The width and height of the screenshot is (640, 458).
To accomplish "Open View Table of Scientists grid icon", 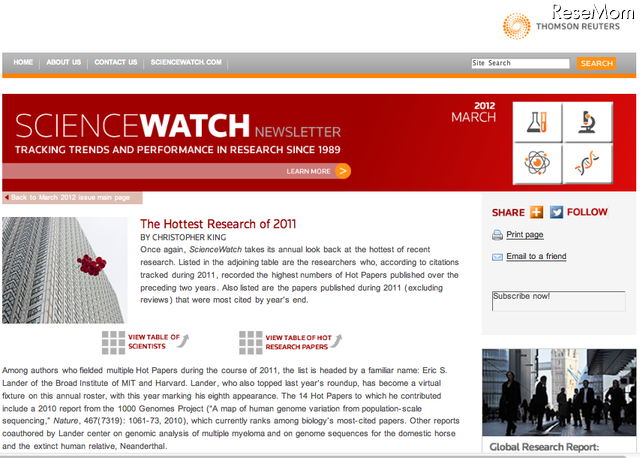I will click(113, 342).
